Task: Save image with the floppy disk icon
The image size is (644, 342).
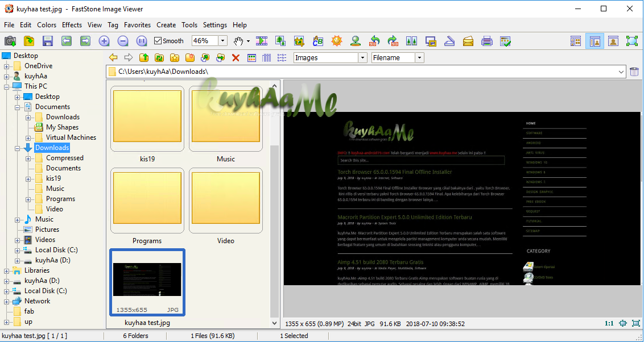Action: (x=48, y=40)
